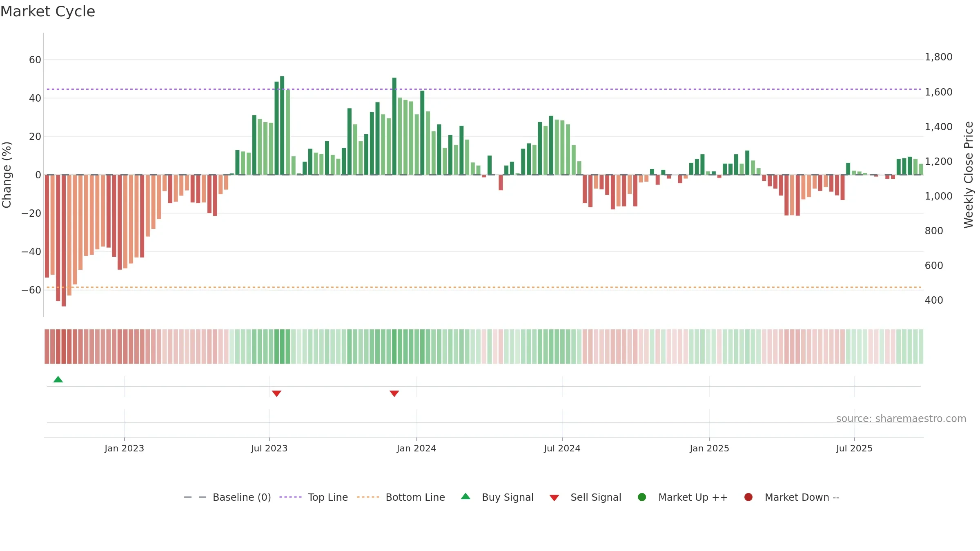Click the Jul 2023 axis label
Screen dimensions: 980x551
269,448
